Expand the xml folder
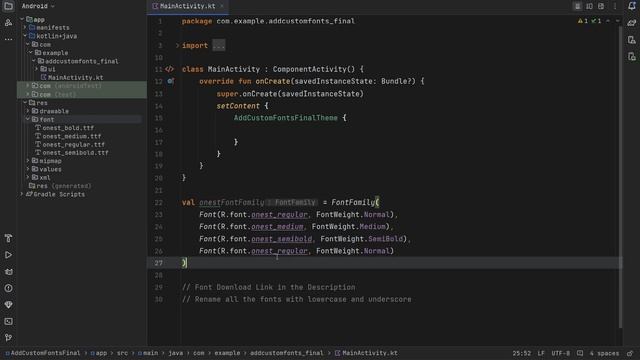The height and width of the screenshot is (360, 640). click(28, 178)
